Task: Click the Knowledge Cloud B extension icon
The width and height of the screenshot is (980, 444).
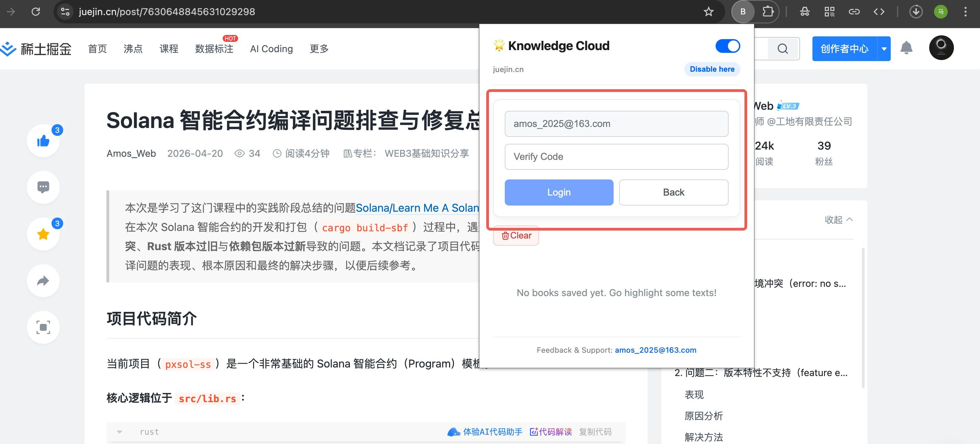Action: tap(743, 12)
